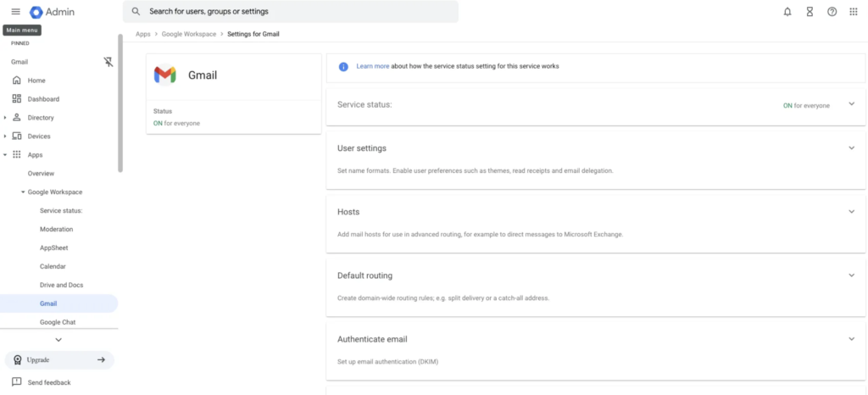Screen dimensions: 868x395
Task: Click the Directory label in sidebar
Action: pyautogui.click(x=41, y=118)
